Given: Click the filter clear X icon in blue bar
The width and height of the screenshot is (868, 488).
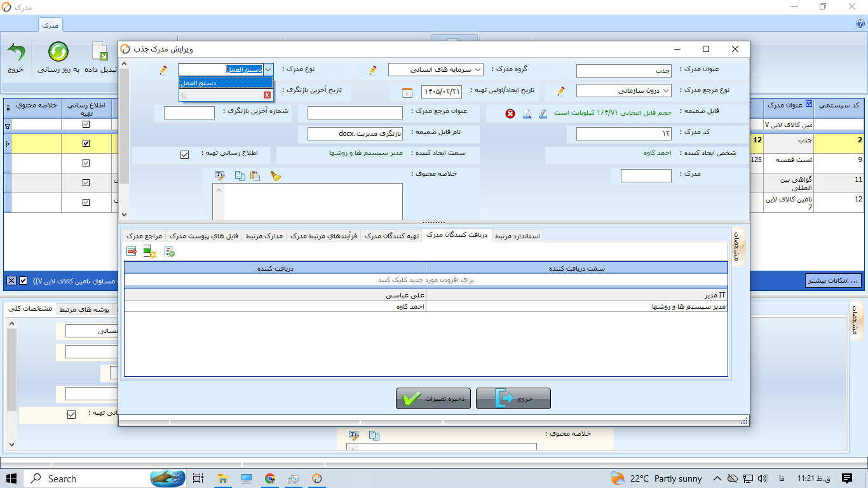Looking at the screenshot, I should pyautogui.click(x=11, y=280).
